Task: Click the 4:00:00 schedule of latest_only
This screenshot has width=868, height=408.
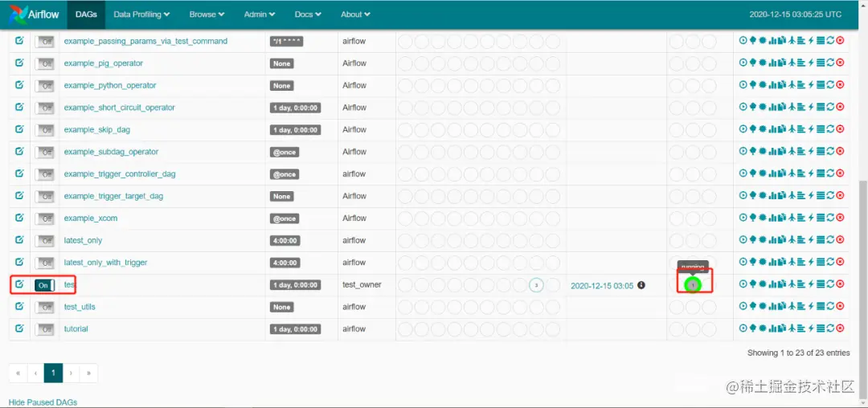Action: coord(285,240)
